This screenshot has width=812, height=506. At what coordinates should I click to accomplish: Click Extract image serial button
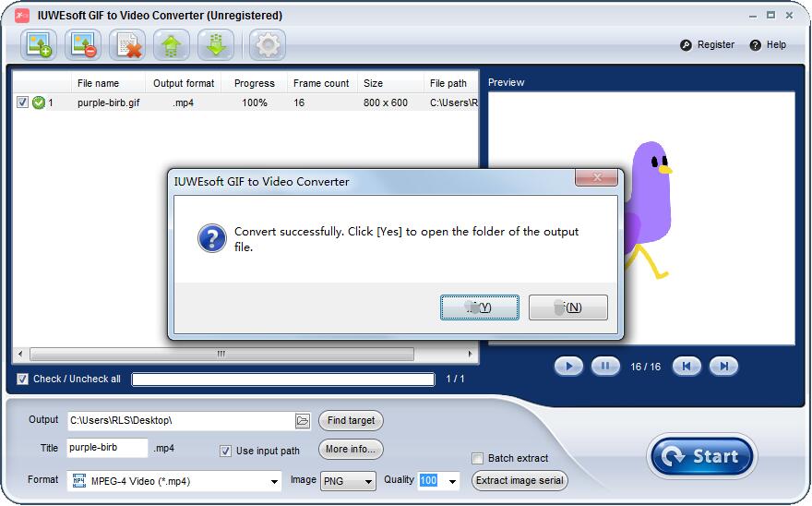pyautogui.click(x=519, y=480)
